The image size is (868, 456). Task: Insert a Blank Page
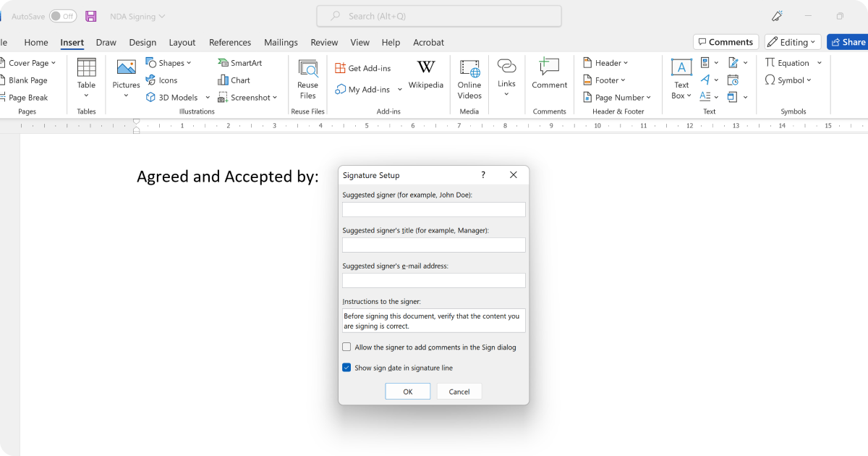tap(25, 80)
